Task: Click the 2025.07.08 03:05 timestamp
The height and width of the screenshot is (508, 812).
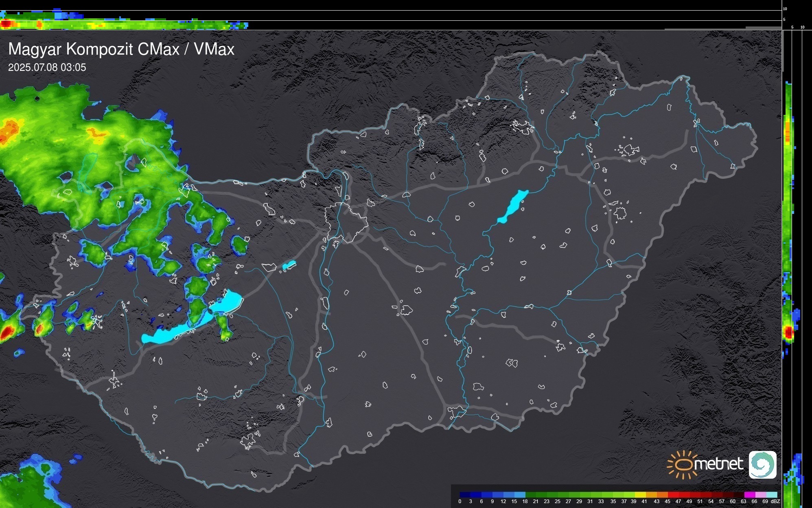Action: [47, 68]
